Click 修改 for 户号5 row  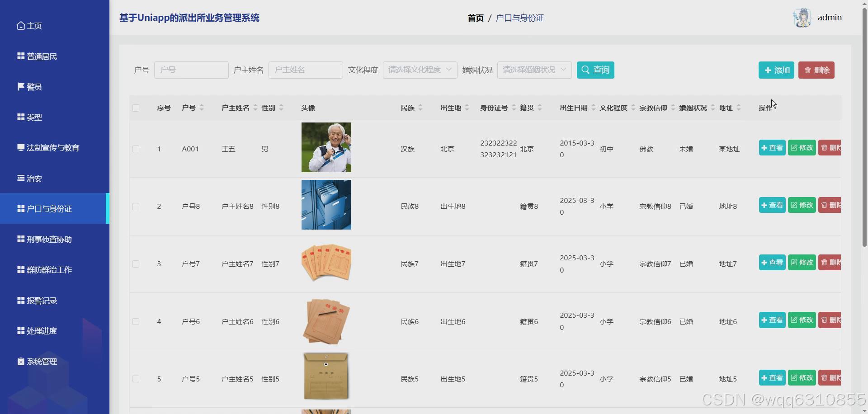pyautogui.click(x=802, y=378)
